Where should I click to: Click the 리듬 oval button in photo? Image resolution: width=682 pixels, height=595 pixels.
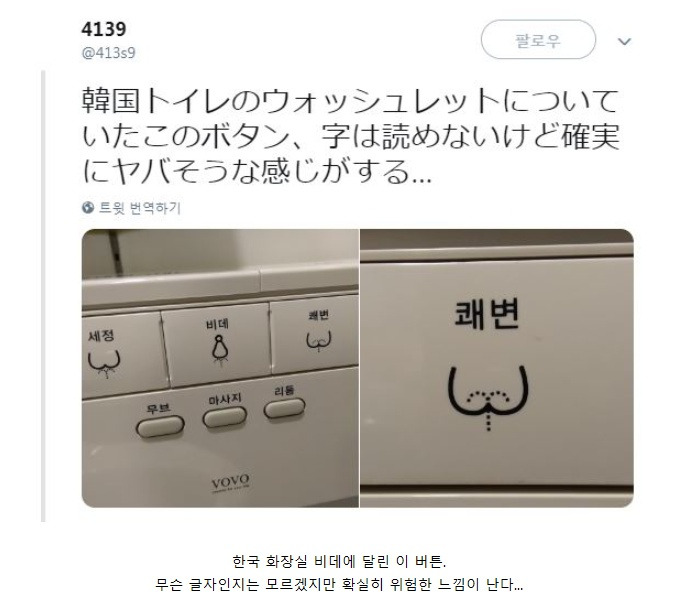pos(284,408)
